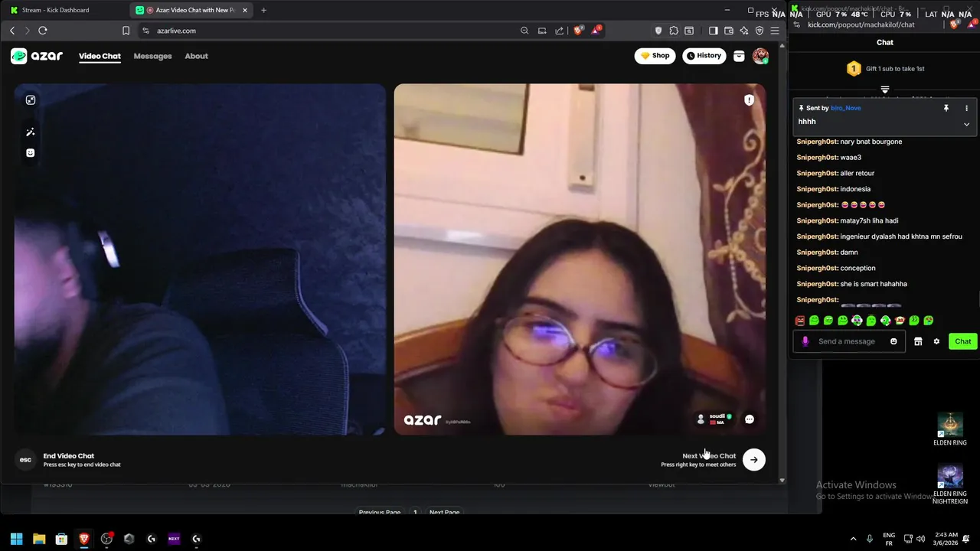Open pinned message options menu
Image resolution: width=980 pixels, height=551 pixels.
(966, 109)
